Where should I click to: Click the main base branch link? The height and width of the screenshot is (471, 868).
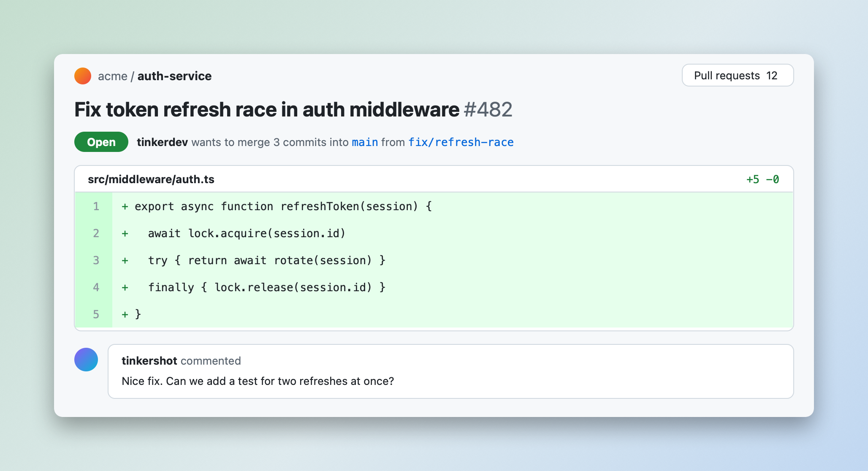point(365,142)
